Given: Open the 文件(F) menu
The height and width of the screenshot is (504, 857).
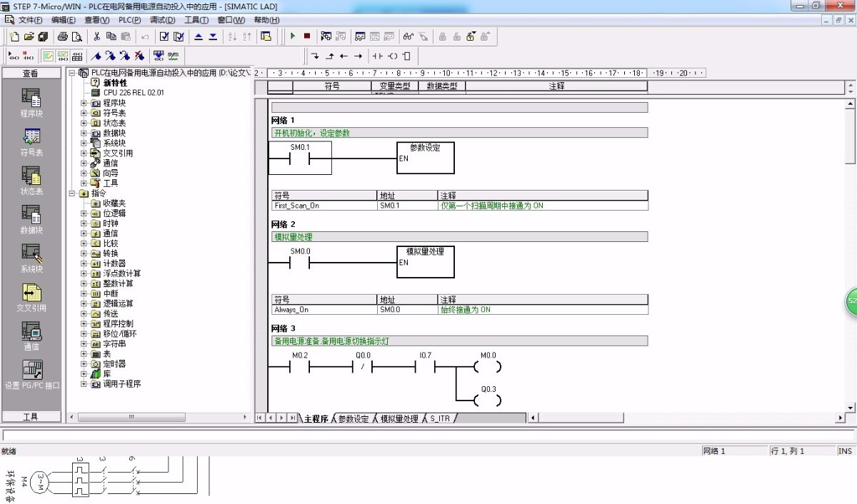Looking at the screenshot, I should click(x=30, y=20).
